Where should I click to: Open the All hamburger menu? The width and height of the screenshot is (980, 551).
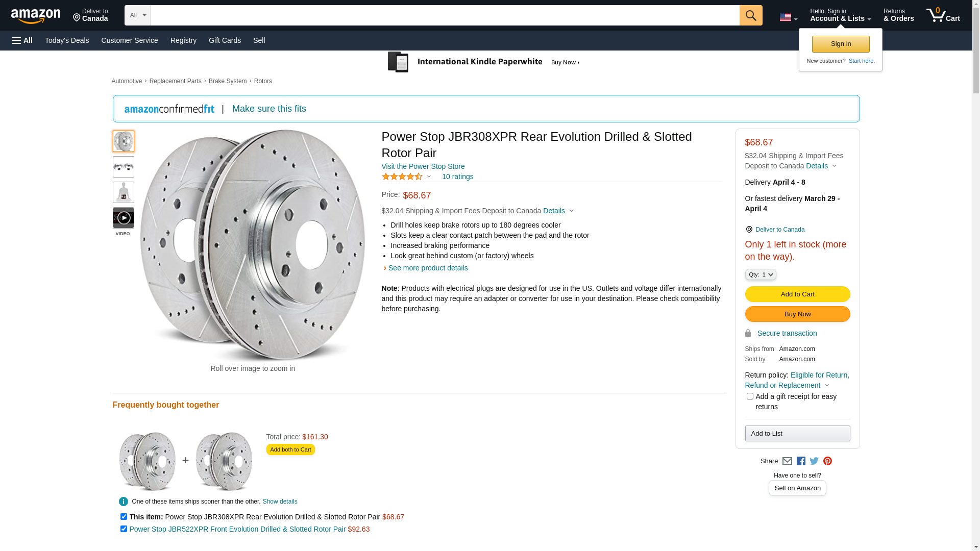point(22,40)
